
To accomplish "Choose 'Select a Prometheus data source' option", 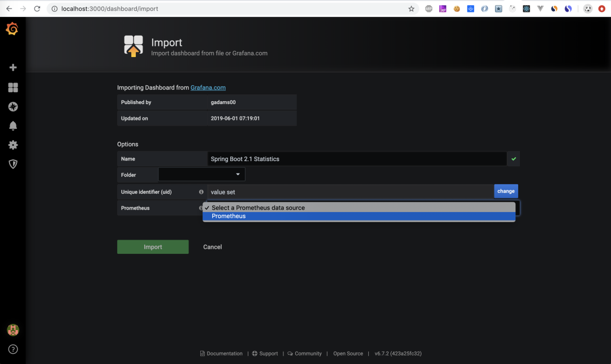I will 359,207.
